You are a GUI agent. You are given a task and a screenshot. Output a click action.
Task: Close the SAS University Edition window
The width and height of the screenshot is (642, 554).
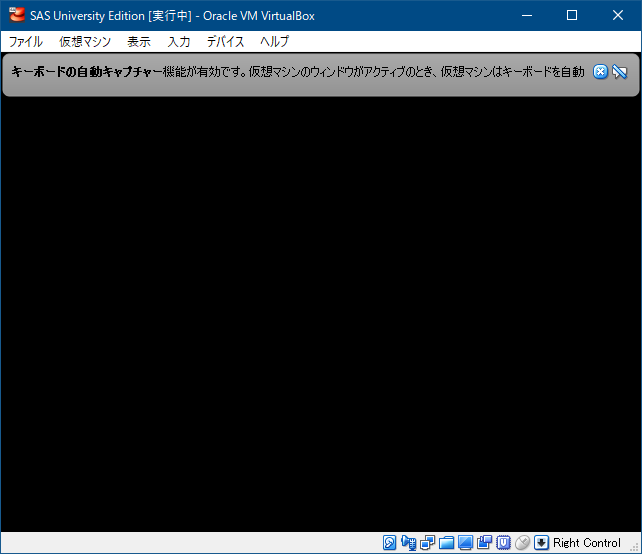pos(618,16)
